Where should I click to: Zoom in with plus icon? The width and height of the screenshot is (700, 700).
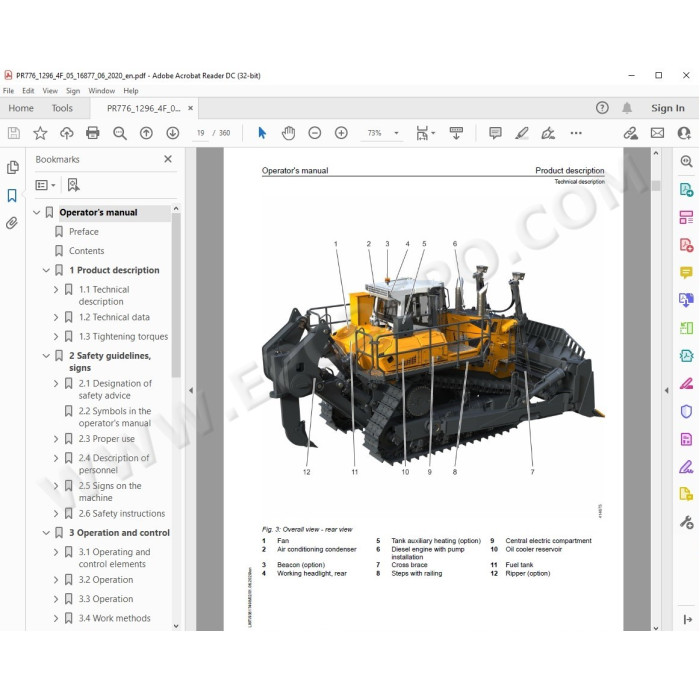341,133
